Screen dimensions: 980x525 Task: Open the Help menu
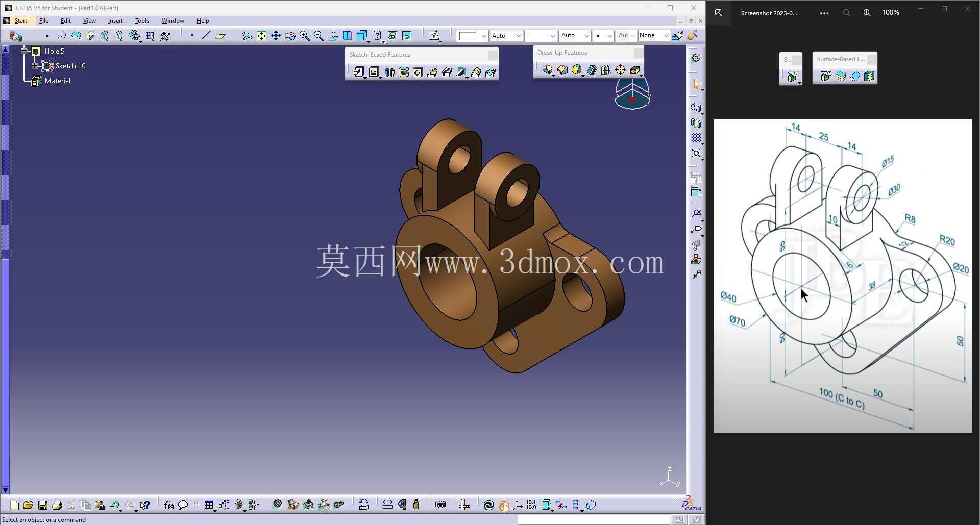point(203,21)
